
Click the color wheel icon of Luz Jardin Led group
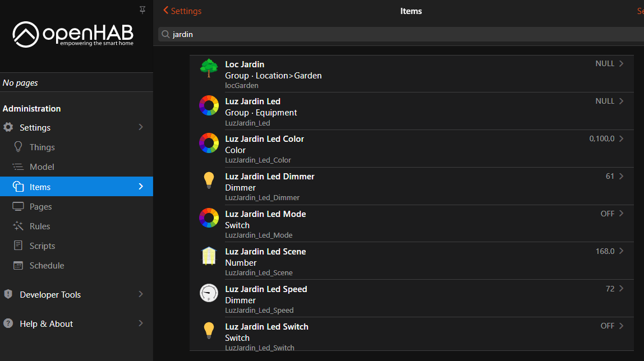209,105
